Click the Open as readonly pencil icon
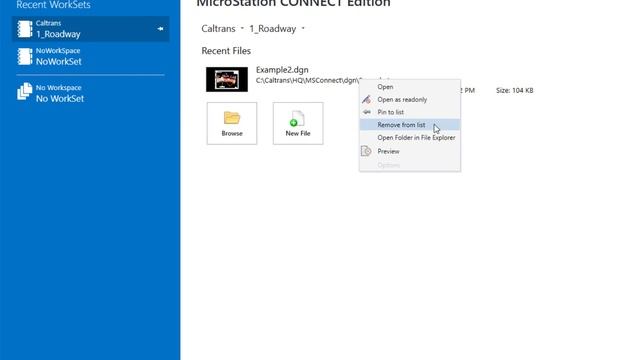 point(367,99)
